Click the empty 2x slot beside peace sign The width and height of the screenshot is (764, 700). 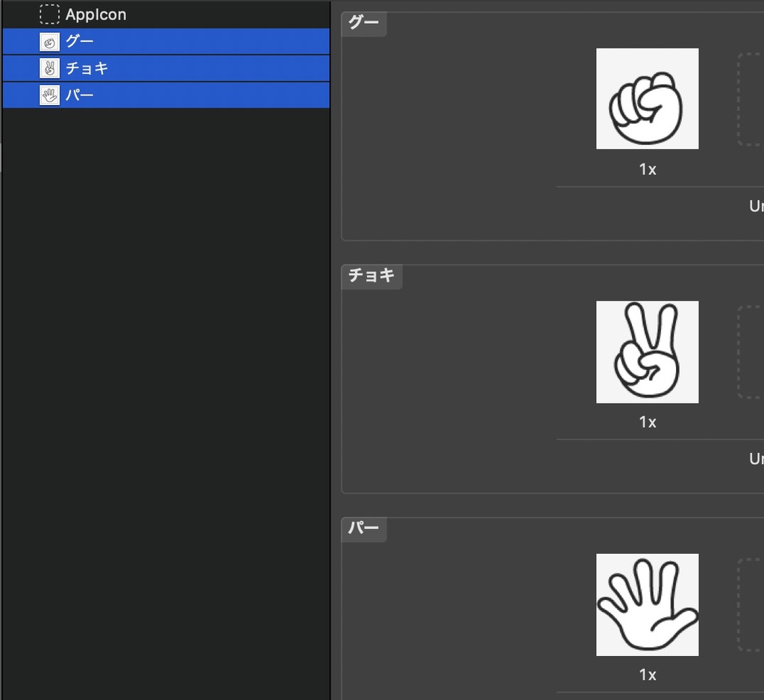coord(751,352)
